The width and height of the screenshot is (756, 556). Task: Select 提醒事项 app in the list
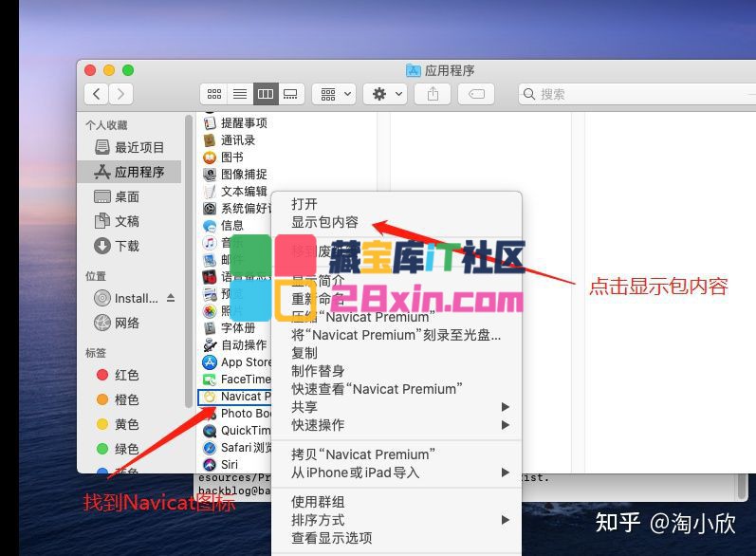(235, 123)
